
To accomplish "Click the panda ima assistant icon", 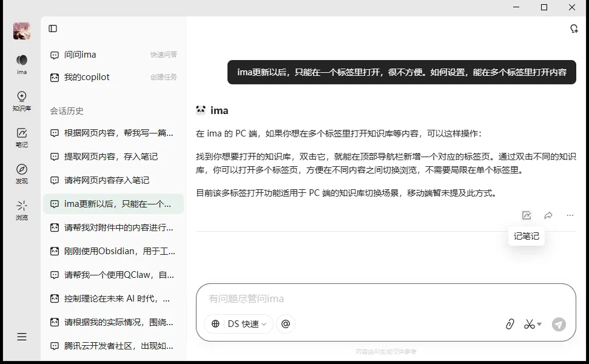I will click(x=201, y=110).
